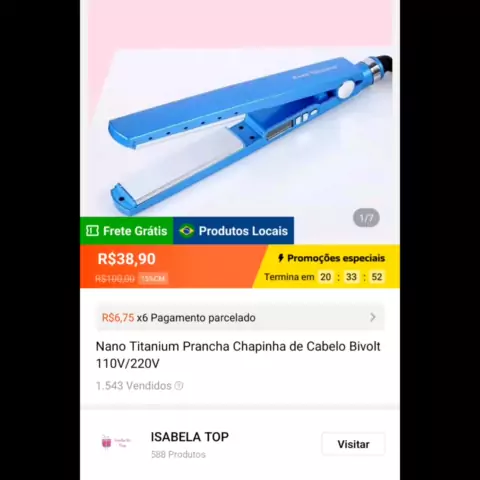Expand installment payment options chevron

373,317
